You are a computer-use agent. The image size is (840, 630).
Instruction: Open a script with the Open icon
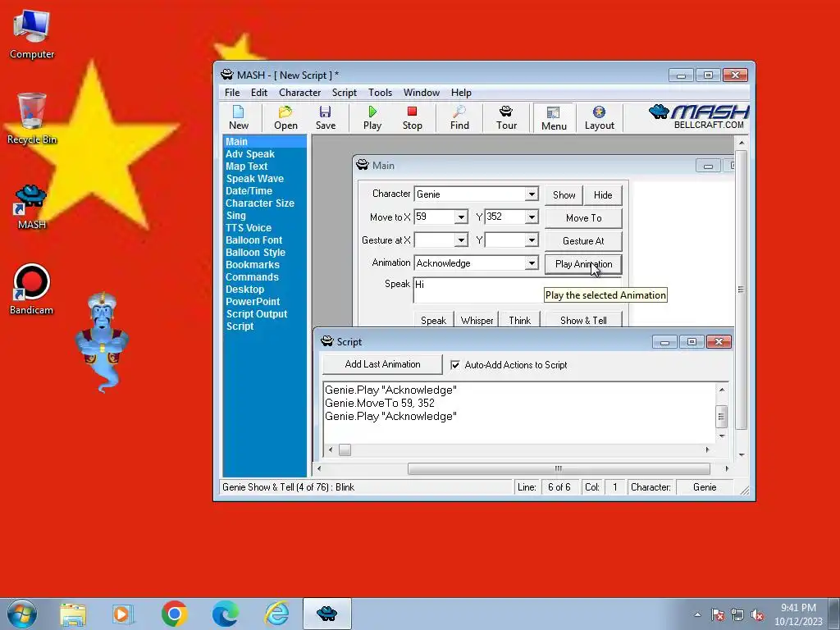point(285,118)
